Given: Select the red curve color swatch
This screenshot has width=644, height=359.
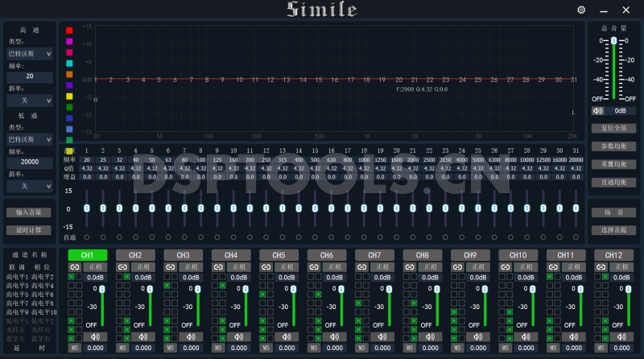Looking at the screenshot, I should click(x=70, y=31).
